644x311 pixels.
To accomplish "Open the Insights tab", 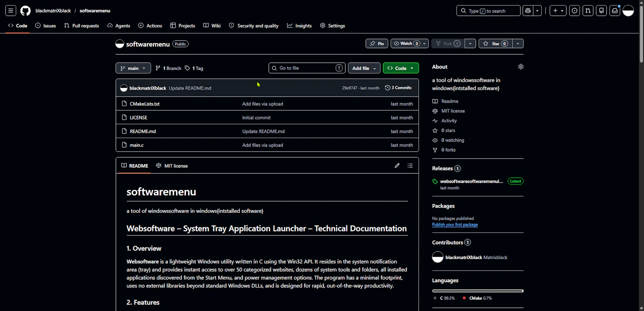I will (299, 26).
